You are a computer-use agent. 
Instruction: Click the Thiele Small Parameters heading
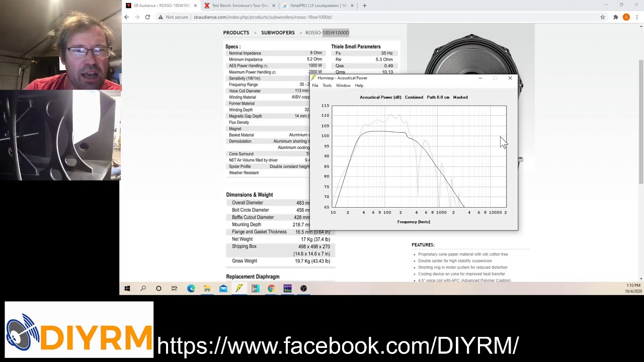coord(356,47)
